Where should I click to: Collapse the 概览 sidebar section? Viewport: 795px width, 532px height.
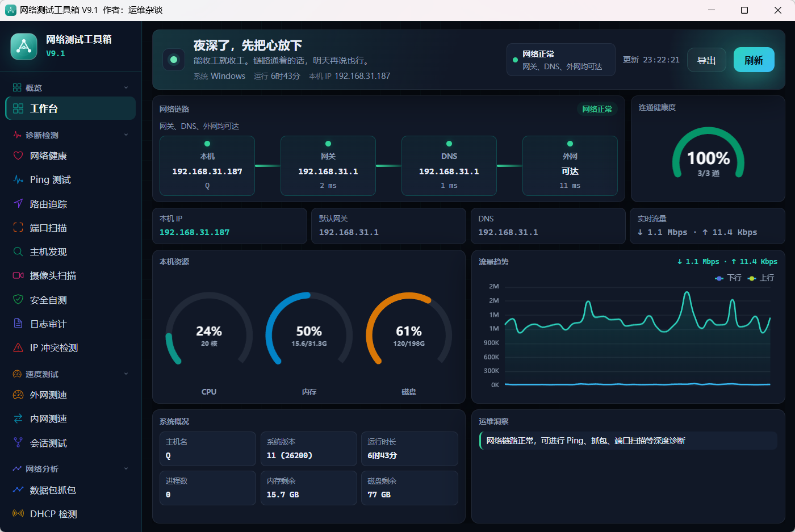point(126,88)
